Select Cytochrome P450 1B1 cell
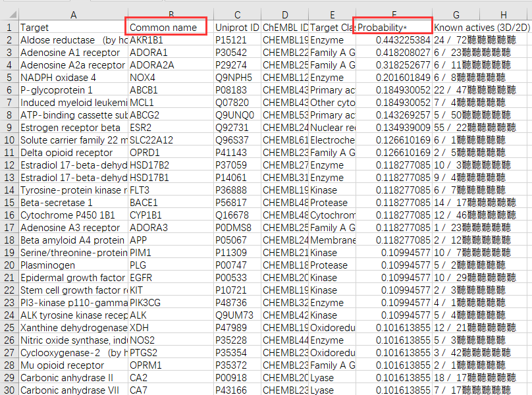 tap(73, 215)
